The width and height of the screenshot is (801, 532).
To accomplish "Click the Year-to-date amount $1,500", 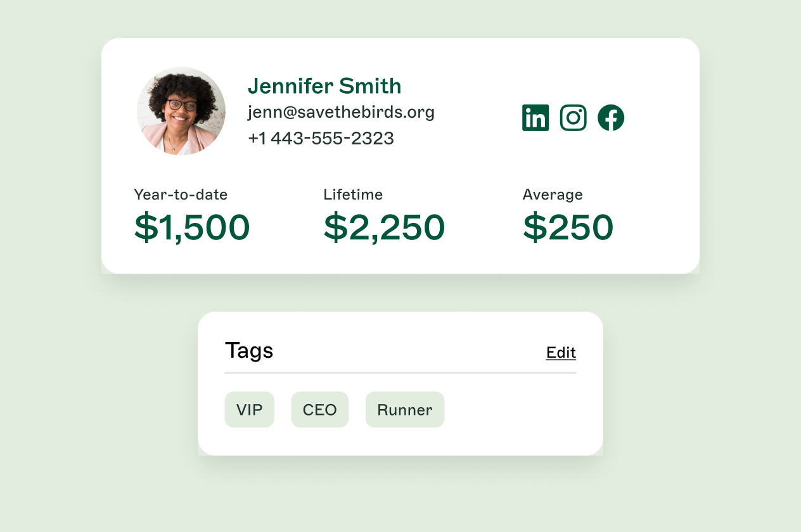I will [x=192, y=228].
